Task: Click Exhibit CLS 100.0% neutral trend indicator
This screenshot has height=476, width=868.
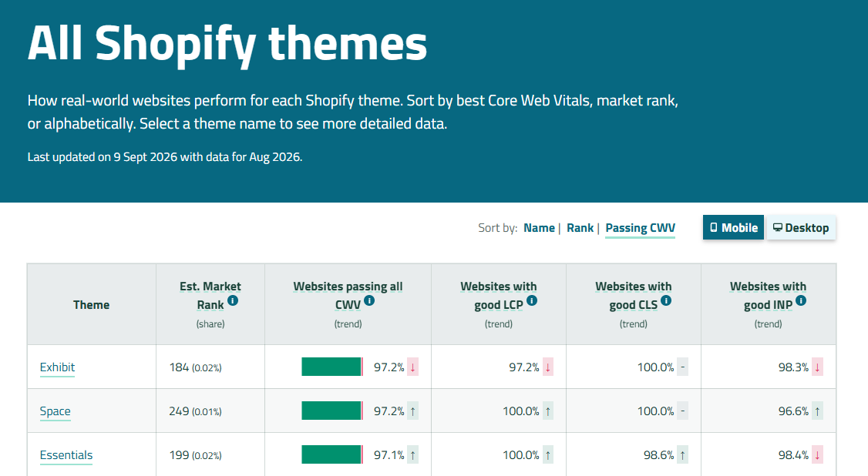Action: click(x=682, y=367)
